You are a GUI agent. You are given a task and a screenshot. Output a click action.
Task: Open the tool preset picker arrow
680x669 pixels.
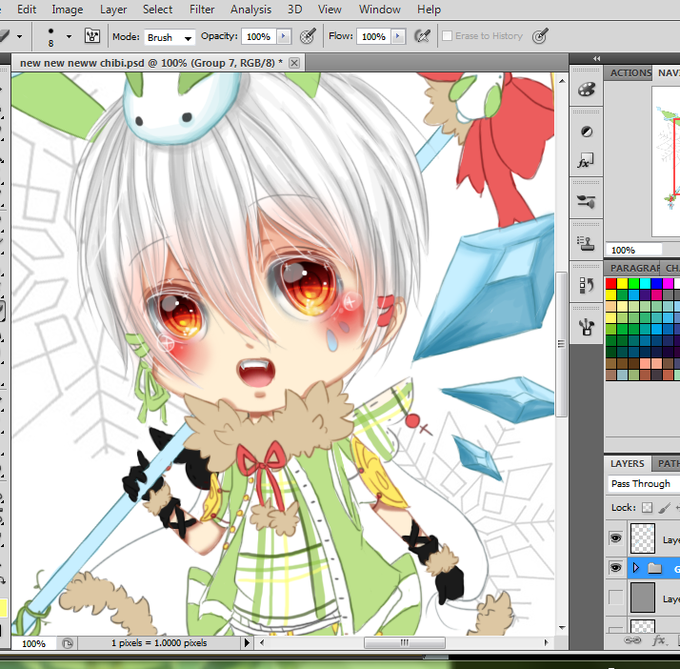(20, 36)
